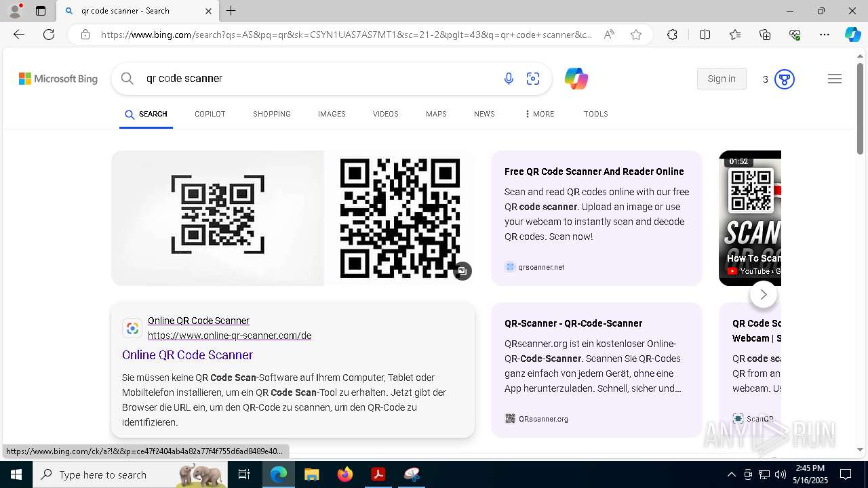
Task: Visit QRscanner.org source link
Action: [543, 419]
